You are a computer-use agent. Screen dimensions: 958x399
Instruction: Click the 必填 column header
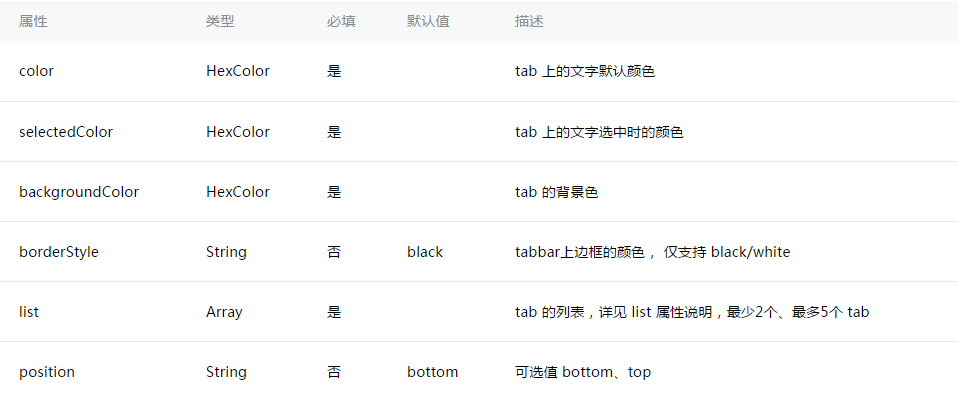pyautogui.click(x=341, y=21)
